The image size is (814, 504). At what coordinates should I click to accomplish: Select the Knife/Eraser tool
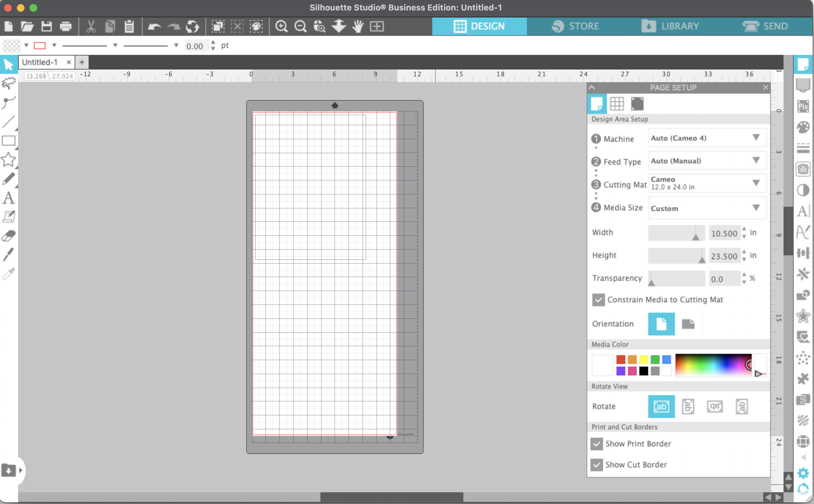click(x=9, y=236)
